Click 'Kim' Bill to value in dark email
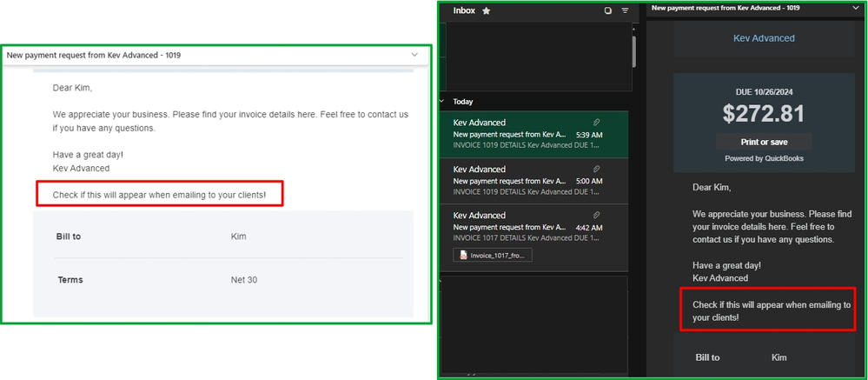The width and height of the screenshot is (868, 380). click(x=779, y=357)
